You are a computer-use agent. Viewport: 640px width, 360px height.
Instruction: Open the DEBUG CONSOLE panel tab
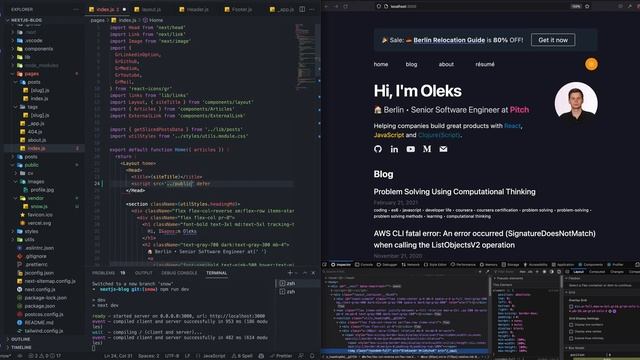point(179,273)
